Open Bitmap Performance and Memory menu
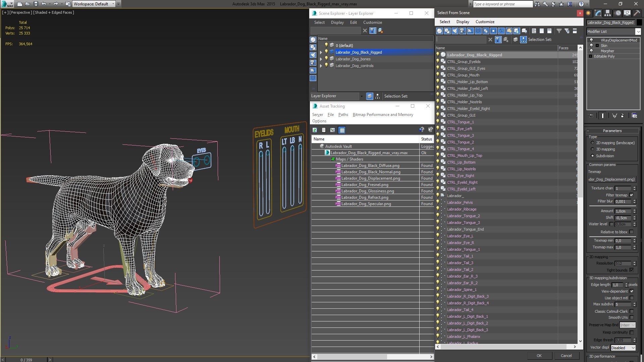Screen dimensions: 644x362 (x=383, y=115)
